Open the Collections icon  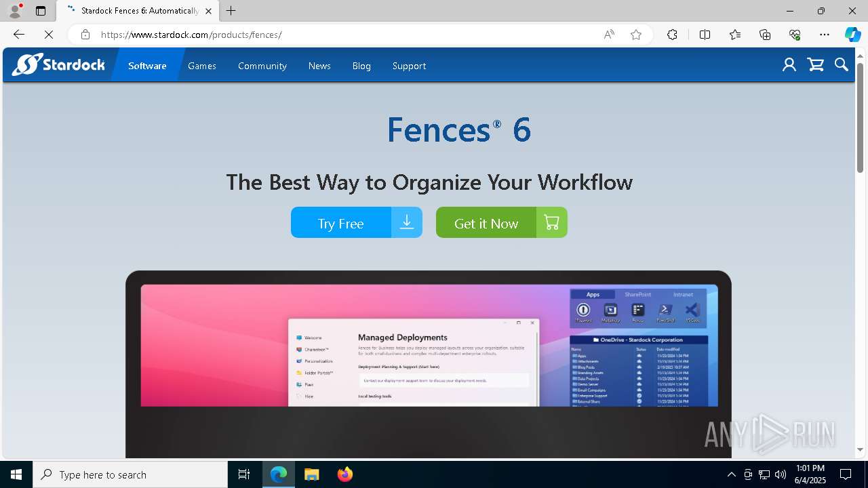click(x=765, y=35)
